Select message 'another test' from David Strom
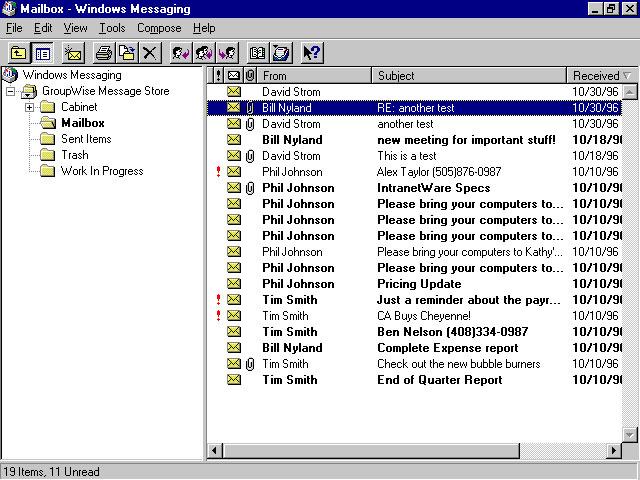The width and height of the screenshot is (640, 480). click(x=414, y=124)
